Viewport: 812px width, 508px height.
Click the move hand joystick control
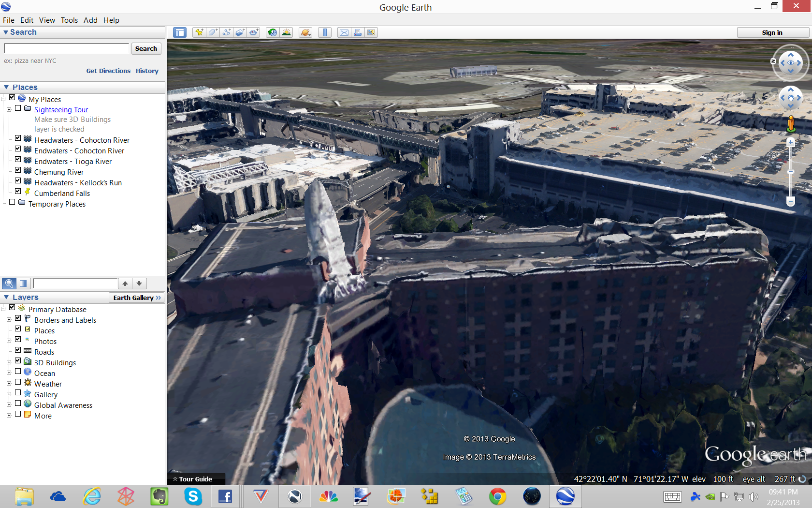click(x=791, y=98)
